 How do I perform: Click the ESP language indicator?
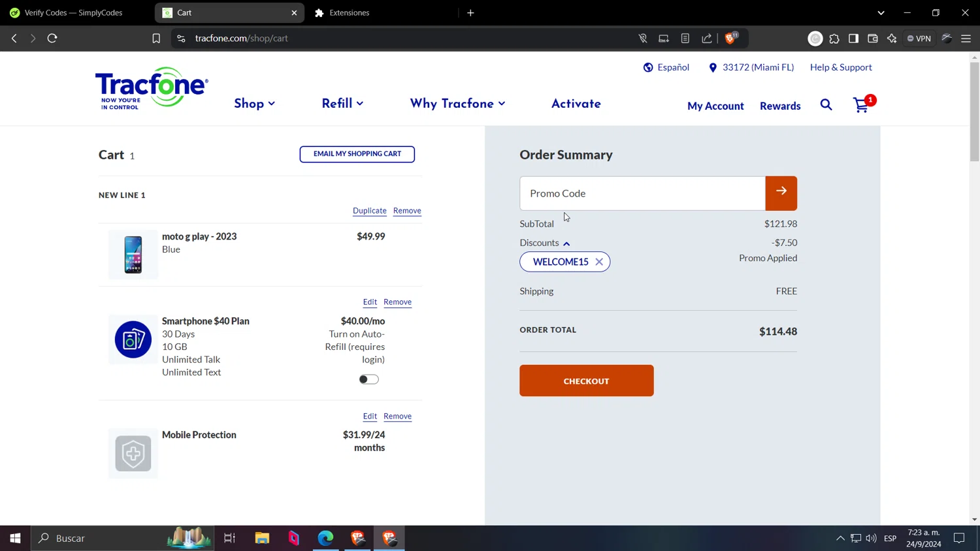890,538
